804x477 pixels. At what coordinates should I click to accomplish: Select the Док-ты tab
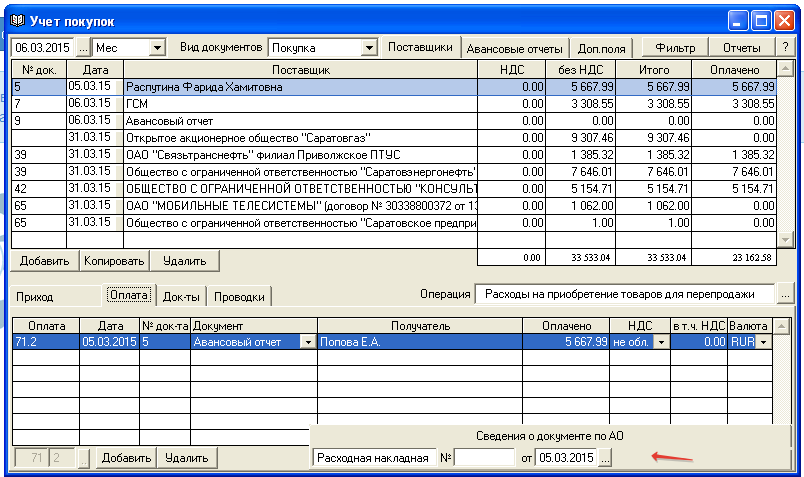[x=181, y=296]
